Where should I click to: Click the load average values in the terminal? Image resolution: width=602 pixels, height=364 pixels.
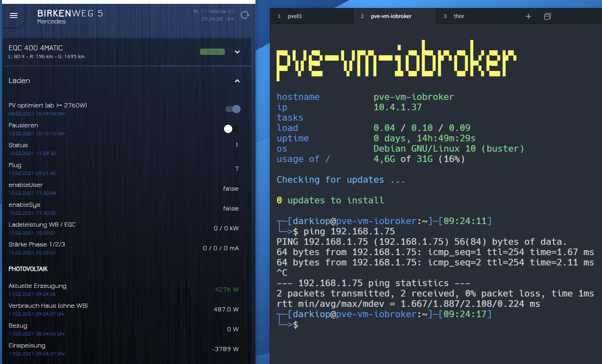(x=422, y=128)
